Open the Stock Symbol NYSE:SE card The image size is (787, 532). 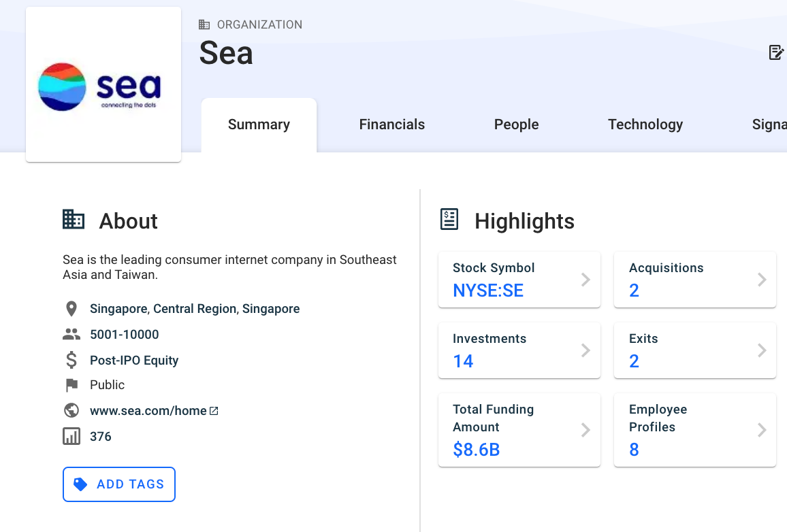[519, 280]
